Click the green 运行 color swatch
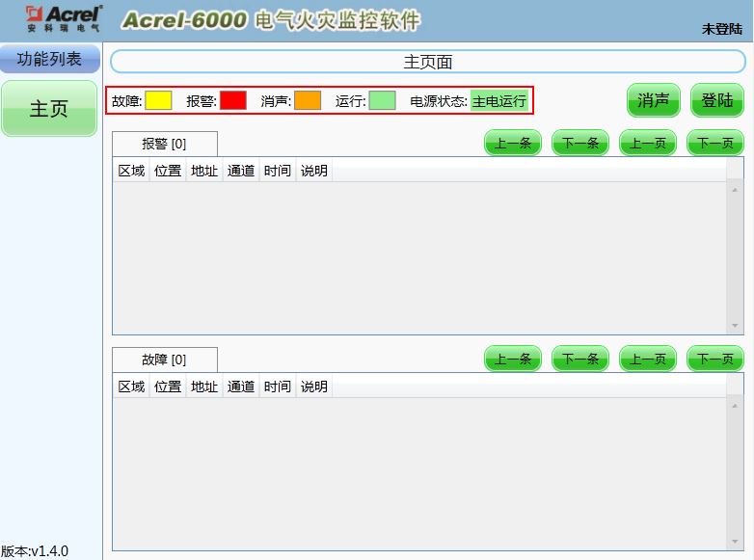 coord(382,100)
